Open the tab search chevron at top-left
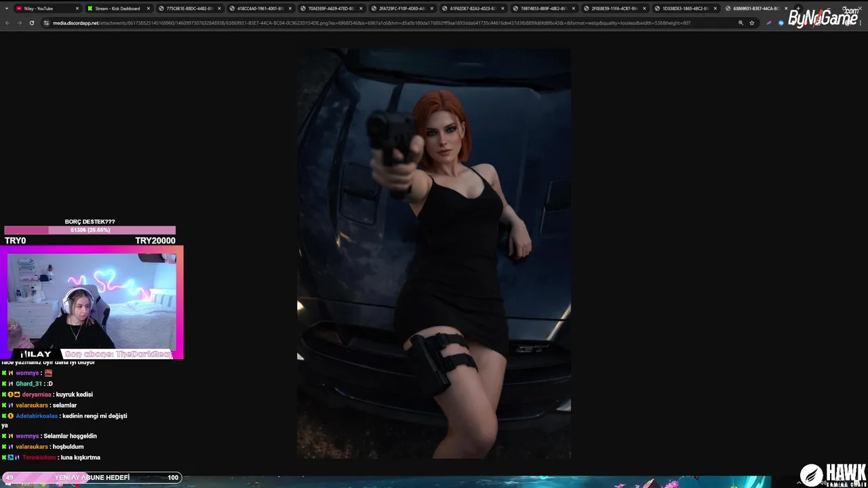This screenshot has width=868, height=488. point(7,8)
